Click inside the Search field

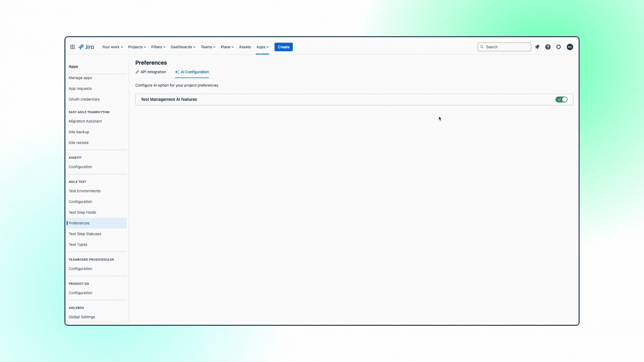click(x=504, y=47)
